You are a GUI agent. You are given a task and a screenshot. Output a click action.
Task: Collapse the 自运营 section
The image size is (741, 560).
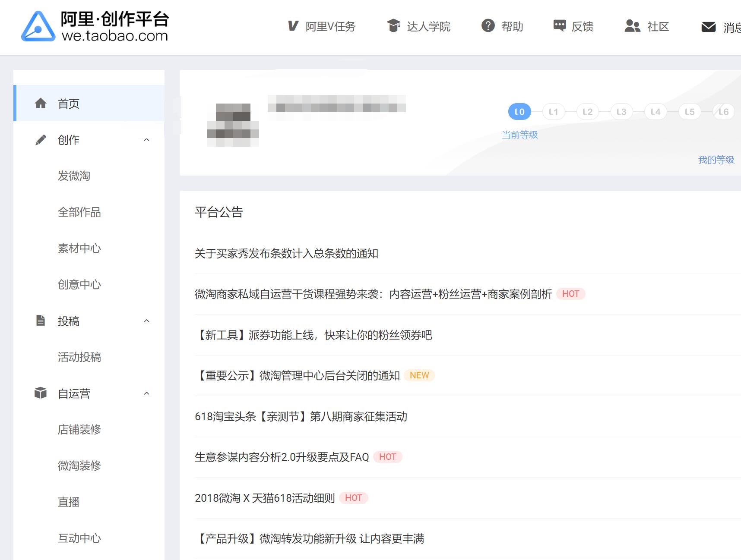[x=147, y=393]
